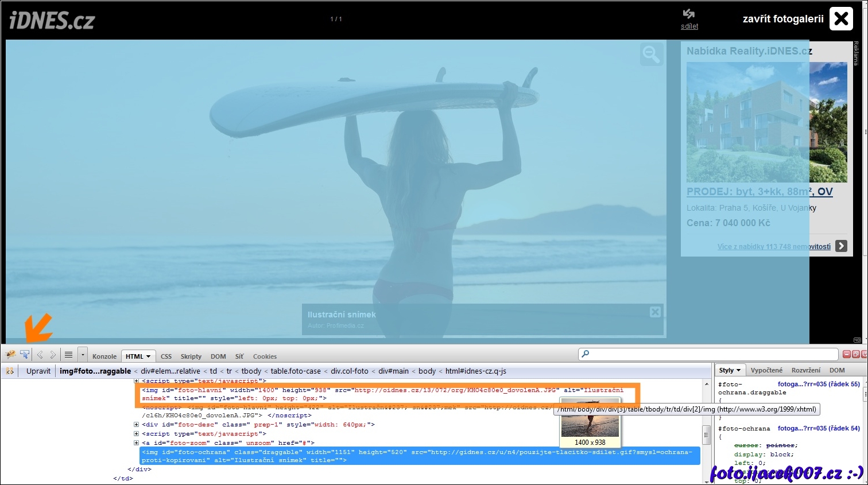The width and height of the screenshot is (868, 485).
Task: Close the photo gallery with X button
Action: pos(841,19)
